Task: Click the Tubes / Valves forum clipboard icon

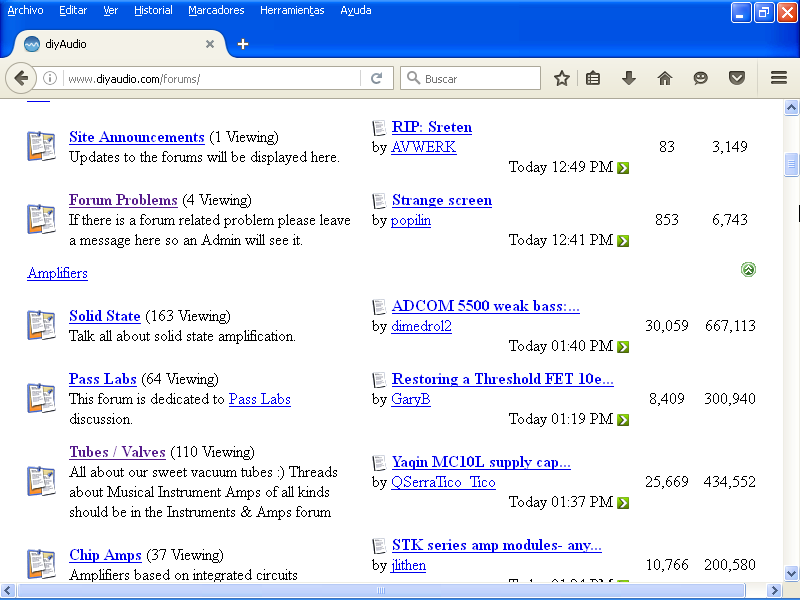Action: click(41, 482)
